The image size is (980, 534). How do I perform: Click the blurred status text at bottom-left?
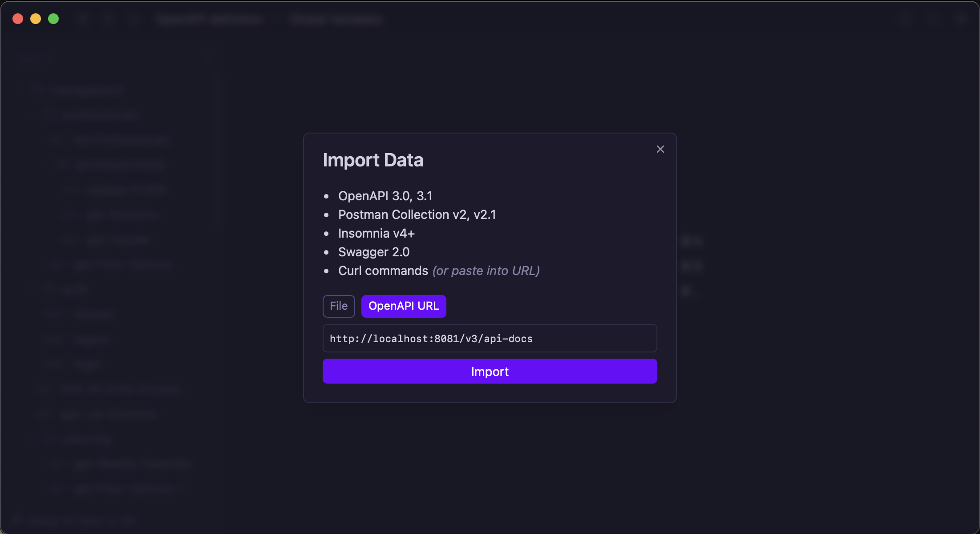coord(82,520)
